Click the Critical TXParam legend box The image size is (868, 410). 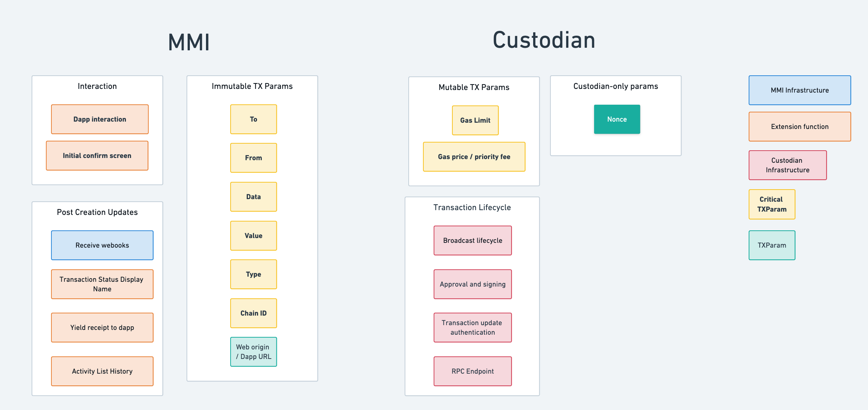(x=772, y=204)
